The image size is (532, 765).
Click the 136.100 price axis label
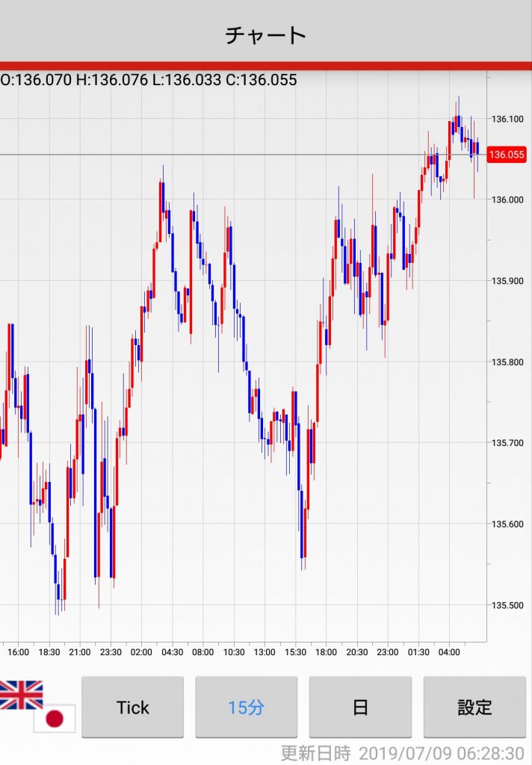pos(507,119)
